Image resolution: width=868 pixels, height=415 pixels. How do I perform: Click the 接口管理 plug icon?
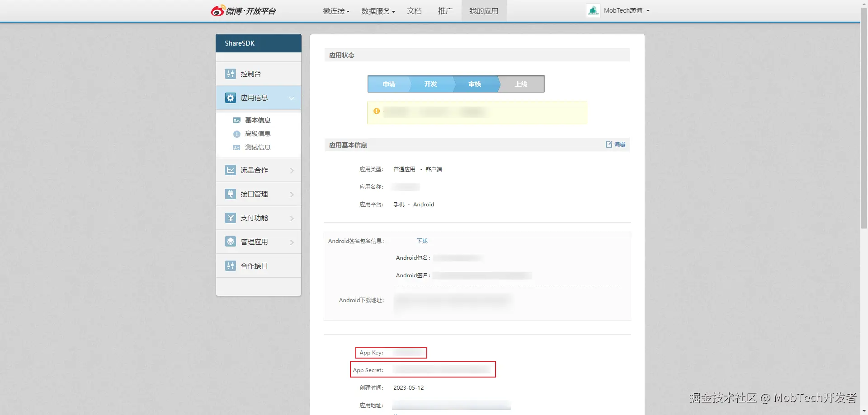click(231, 194)
